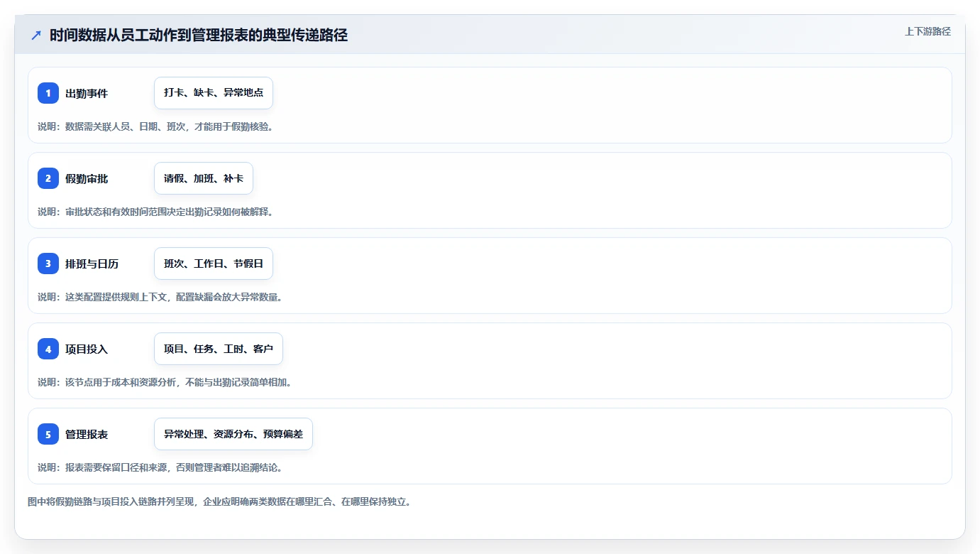The width and height of the screenshot is (980, 554).
Task: Click the note about 数据需关联人员、日期、班次
Action: [155, 126]
